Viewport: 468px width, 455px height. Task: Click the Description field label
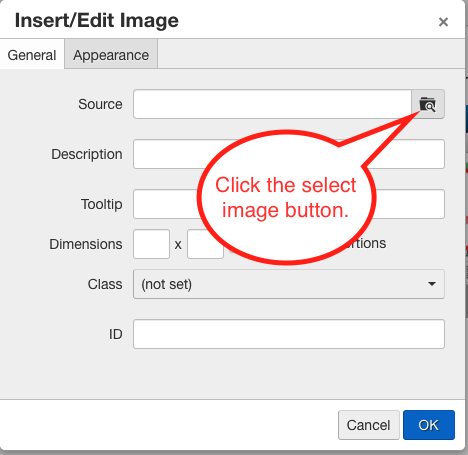[x=87, y=154]
